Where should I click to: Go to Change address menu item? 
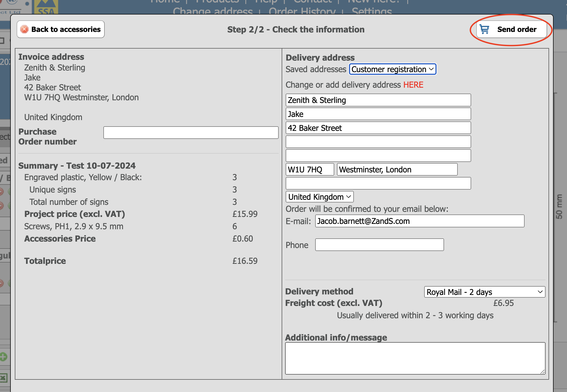click(213, 11)
